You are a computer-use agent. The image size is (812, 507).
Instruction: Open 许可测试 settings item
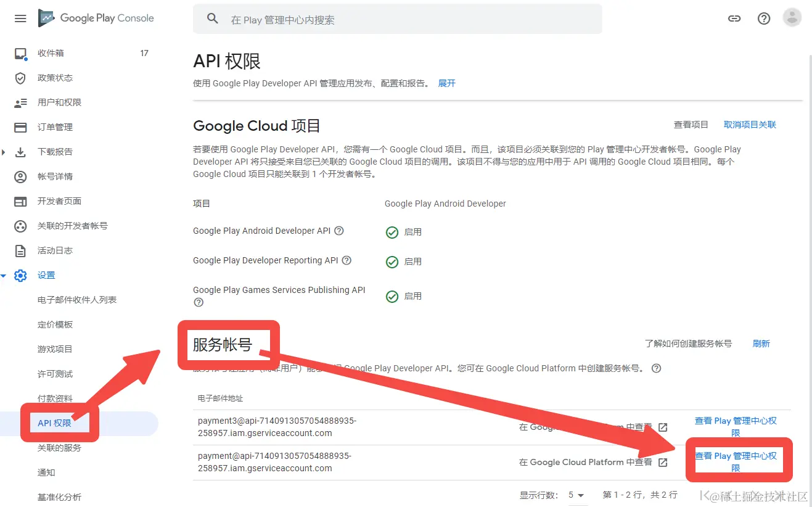55,374
